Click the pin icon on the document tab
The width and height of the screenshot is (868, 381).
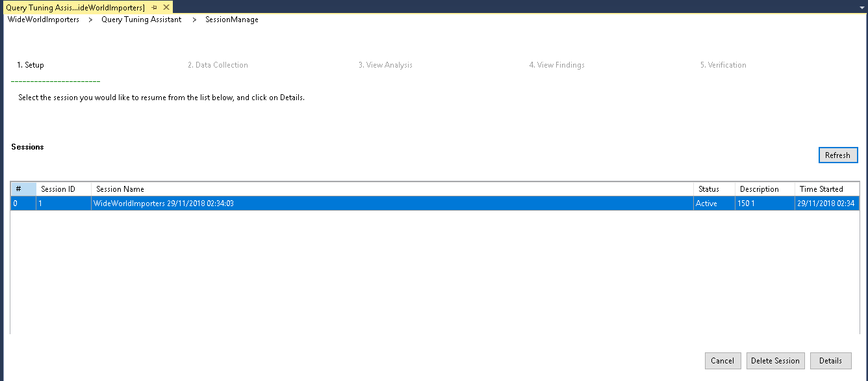(155, 7)
